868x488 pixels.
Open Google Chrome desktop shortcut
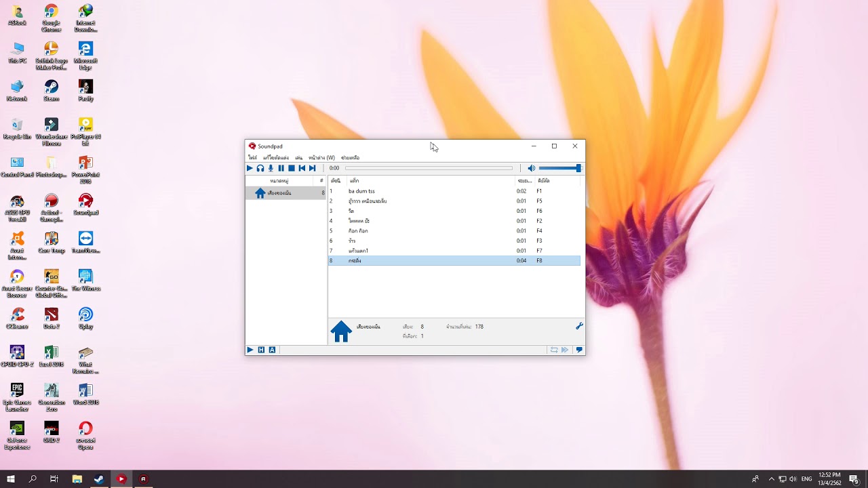click(x=51, y=18)
